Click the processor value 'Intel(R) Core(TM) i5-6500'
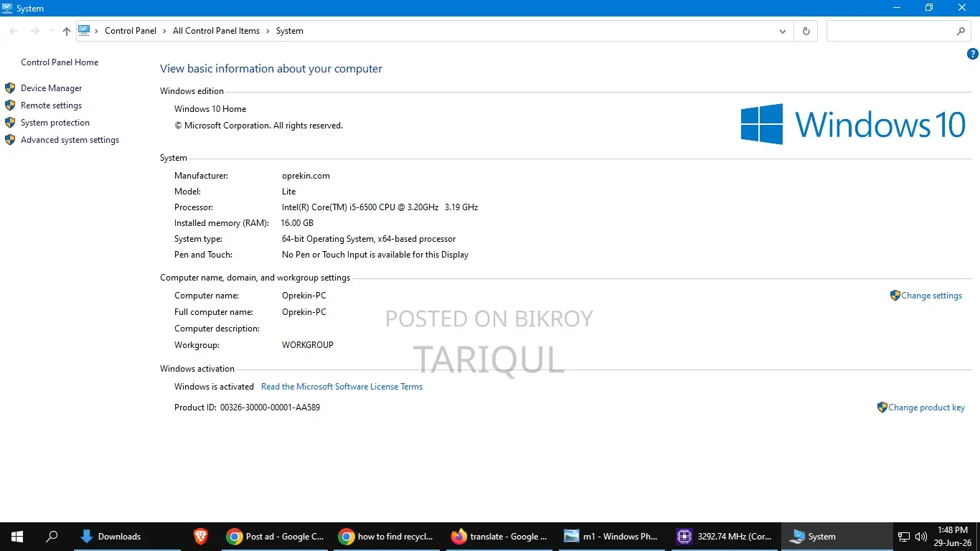Screen dimensions: 980x551 pyautogui.click(x=380, y=207)
